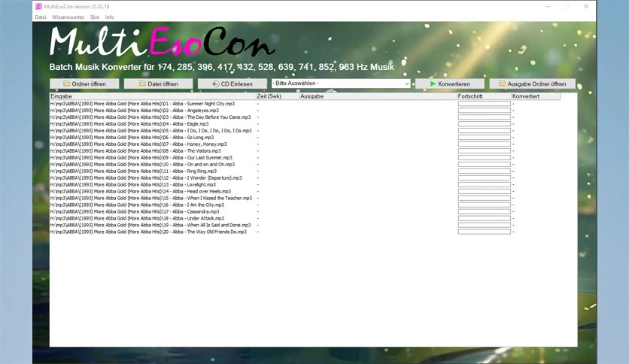Select row 08 - Abba - The Visitors.mp3
This screenshot has width=629, height=364.
[x=135, y=150]
